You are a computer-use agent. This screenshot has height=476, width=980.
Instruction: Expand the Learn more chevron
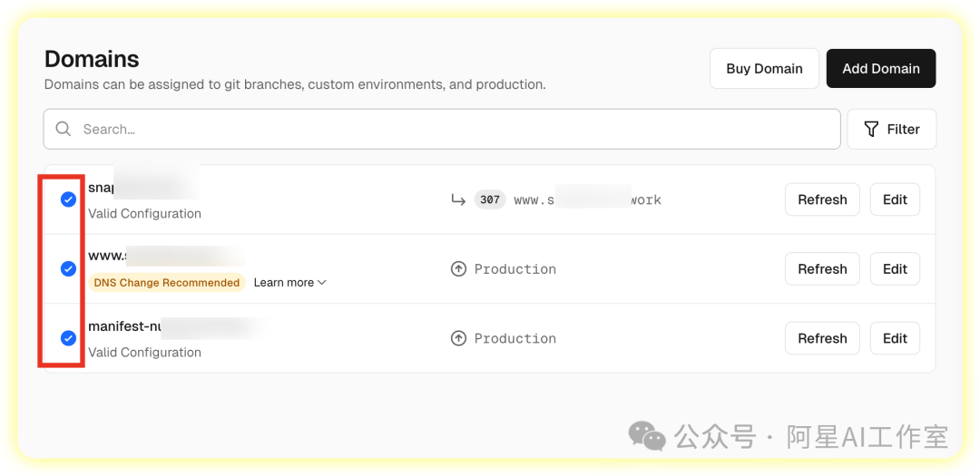click(x=321, y=283)
